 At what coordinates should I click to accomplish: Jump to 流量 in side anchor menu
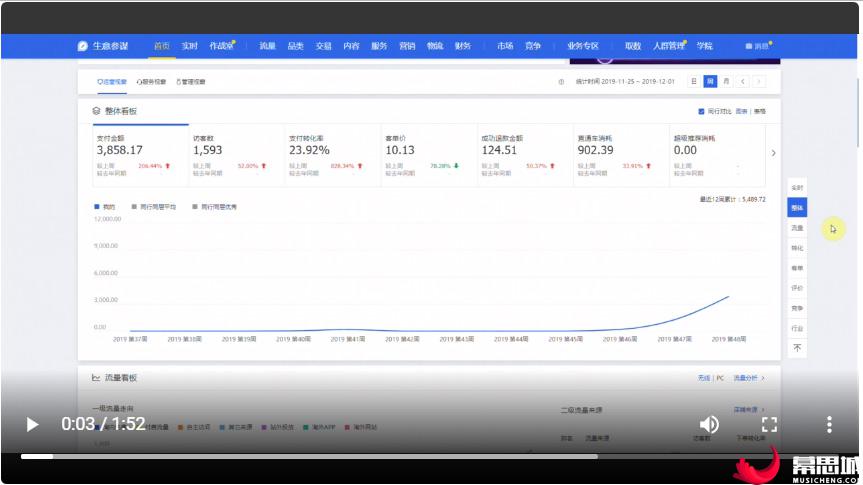point(797,228)
